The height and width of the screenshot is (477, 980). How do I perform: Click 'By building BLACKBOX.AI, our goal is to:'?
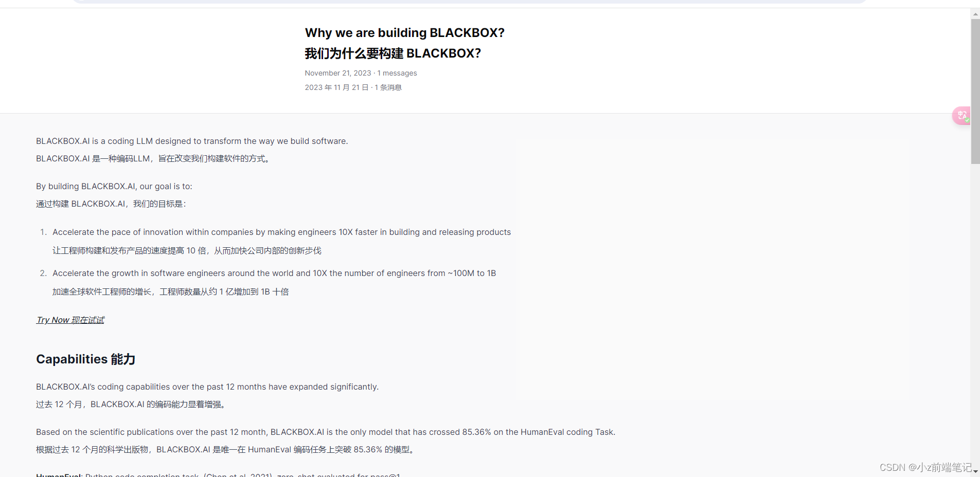[x=114, y=187]
